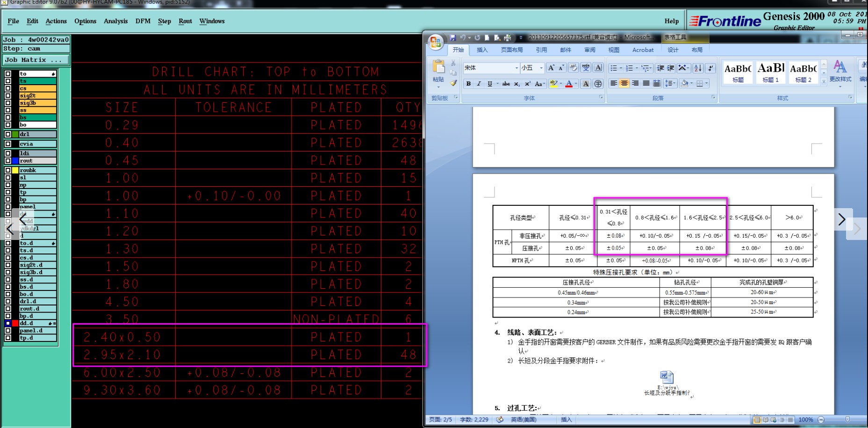868x428 pixels.
Task: Apply numbered list formatting
Action: coord(629,68)
